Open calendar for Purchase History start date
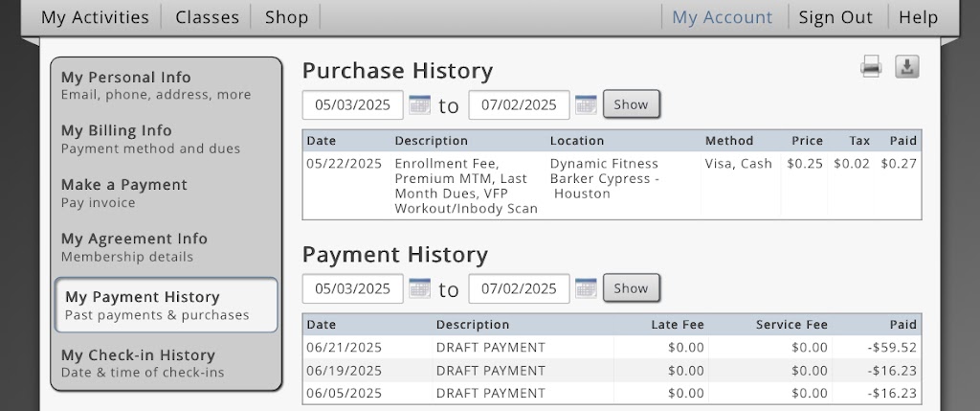 419,104
